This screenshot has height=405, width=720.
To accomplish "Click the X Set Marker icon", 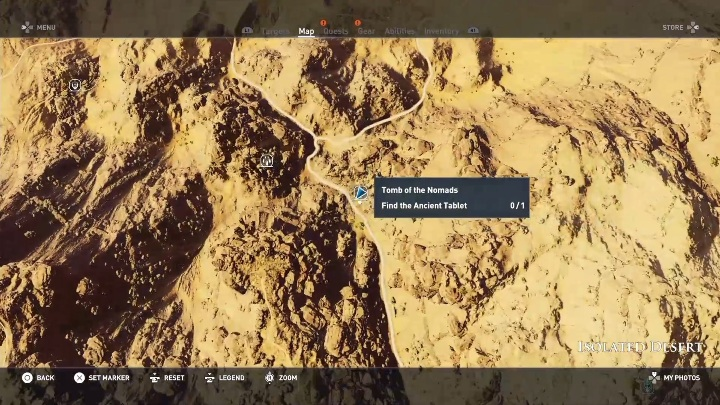I will coord(79,377).
